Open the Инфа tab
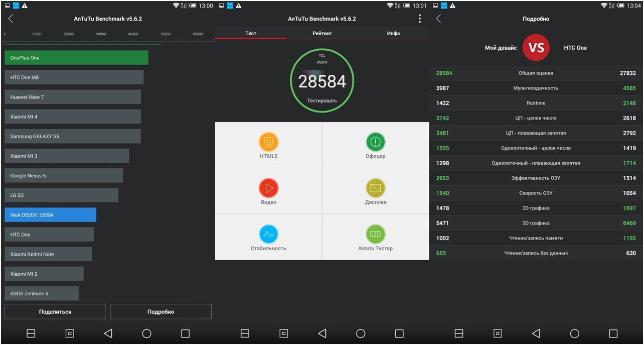Screen dimensions: 644x345 point(393,33)
